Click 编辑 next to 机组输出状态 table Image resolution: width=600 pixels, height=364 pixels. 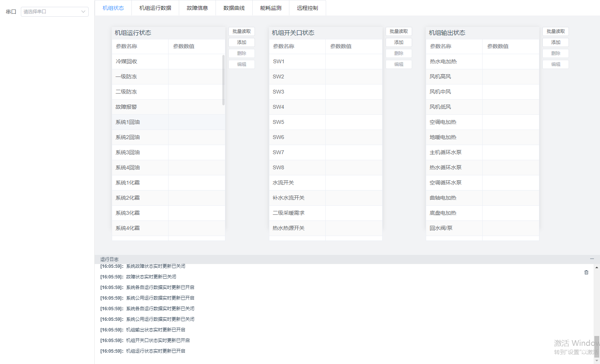tap(556, 64)
